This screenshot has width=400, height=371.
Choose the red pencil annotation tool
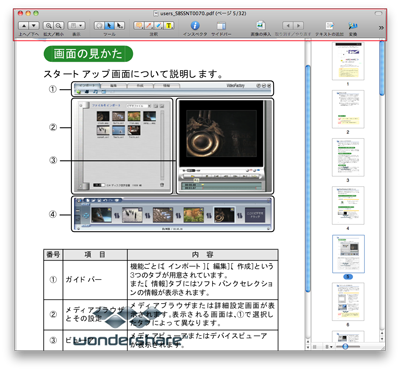coord(149,26)
